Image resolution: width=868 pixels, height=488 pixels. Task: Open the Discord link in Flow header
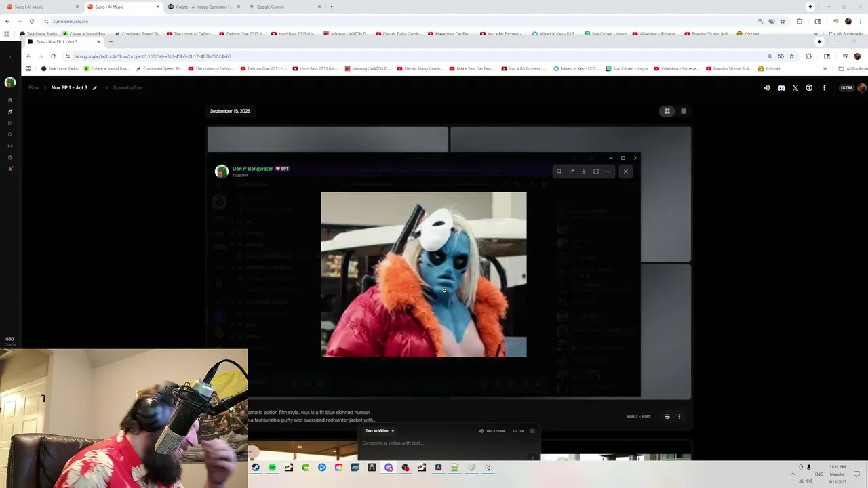(781, 87)
